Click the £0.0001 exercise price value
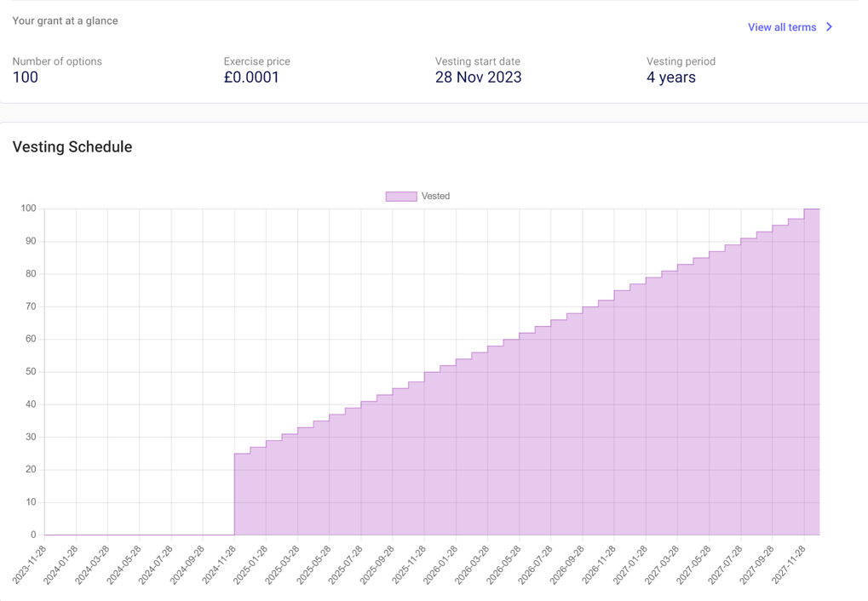Image resolution: width=868 pixels, height=601 pixels. tap(251, 77)
